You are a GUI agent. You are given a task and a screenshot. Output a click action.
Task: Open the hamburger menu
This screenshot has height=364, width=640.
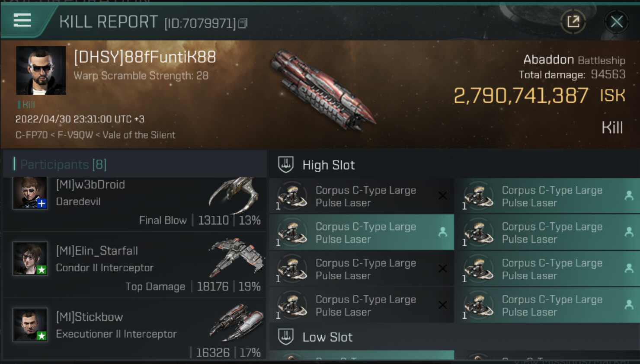tap(22, 20)
